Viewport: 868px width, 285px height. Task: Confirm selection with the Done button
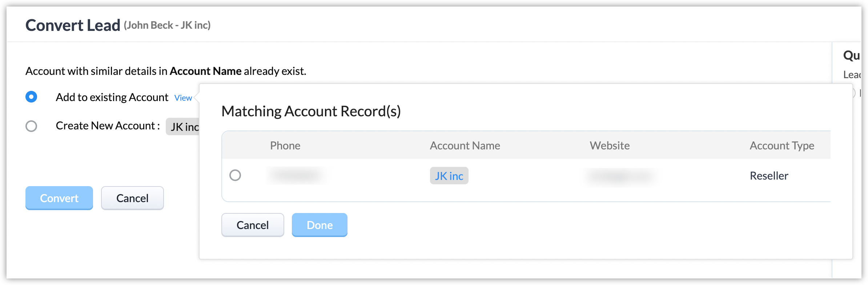320,225
